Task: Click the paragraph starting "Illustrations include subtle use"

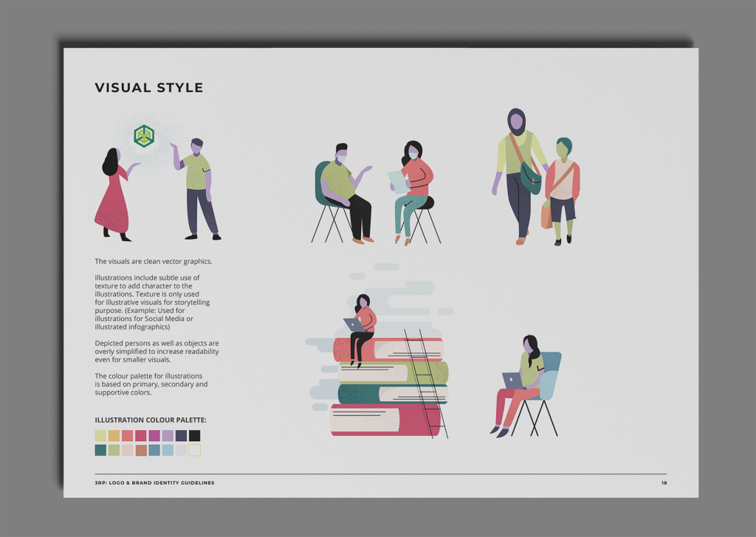Action: (152, 302)
